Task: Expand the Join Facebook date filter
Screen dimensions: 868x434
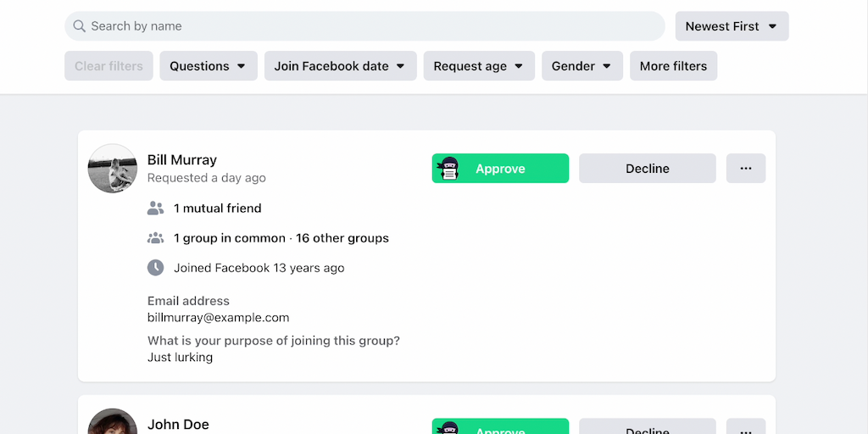Action: [340, 66]
